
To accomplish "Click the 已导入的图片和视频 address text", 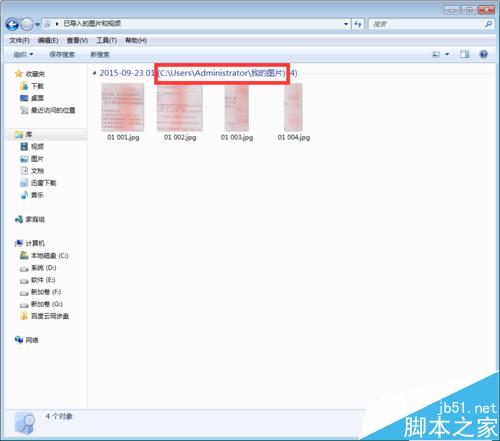I will point(92,23).
